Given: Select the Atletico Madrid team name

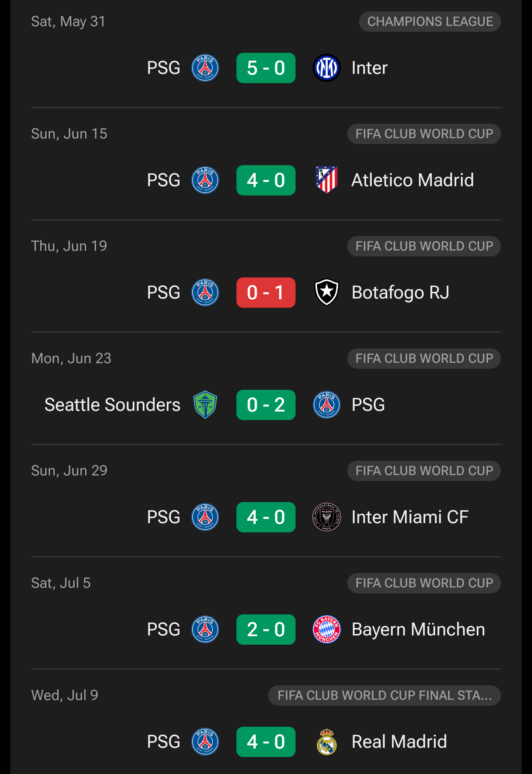Looking at the screenshot, I should 413,180.
